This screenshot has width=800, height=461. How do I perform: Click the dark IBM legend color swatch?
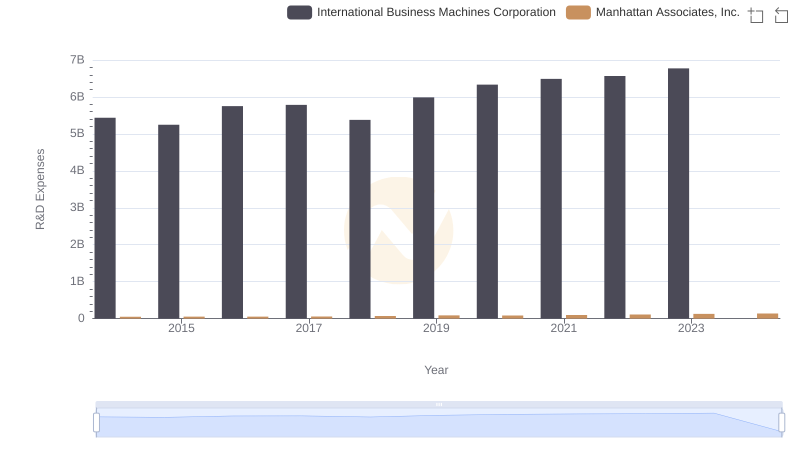click(299, 12)
